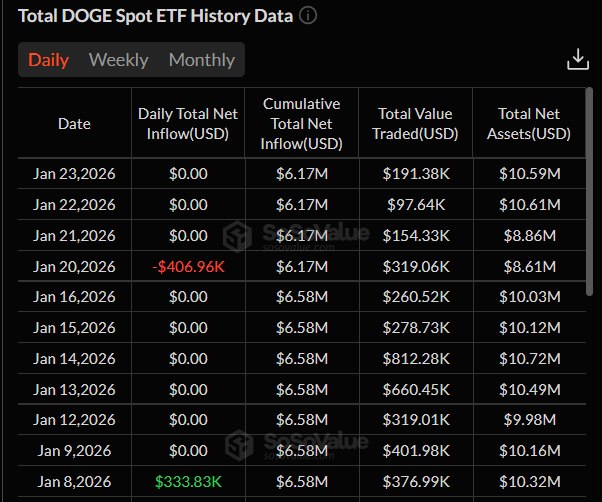
Task: Switch to the Daily tab
Action: [48, 60]
